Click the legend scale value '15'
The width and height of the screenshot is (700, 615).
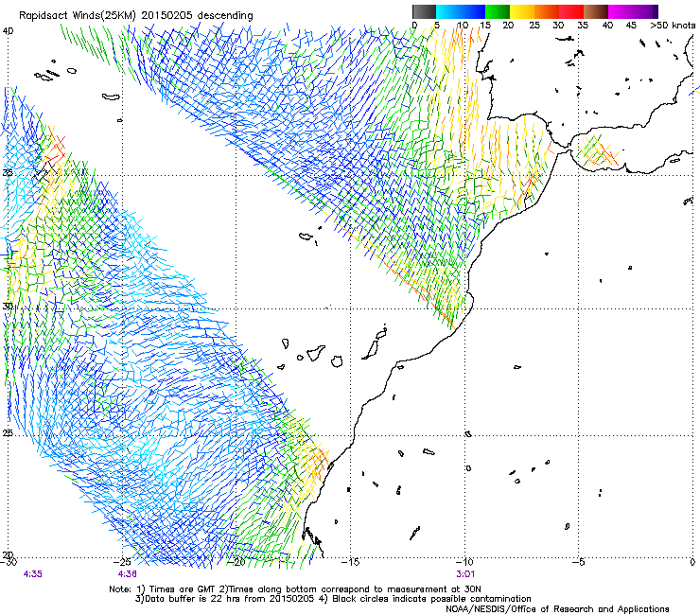(x=485, y=26)
